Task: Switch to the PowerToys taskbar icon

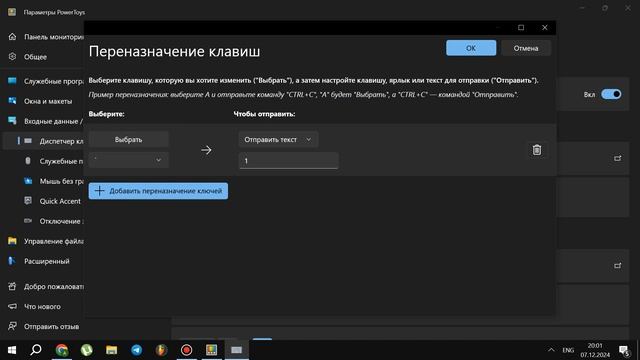Action: click(x=211, y=350)
